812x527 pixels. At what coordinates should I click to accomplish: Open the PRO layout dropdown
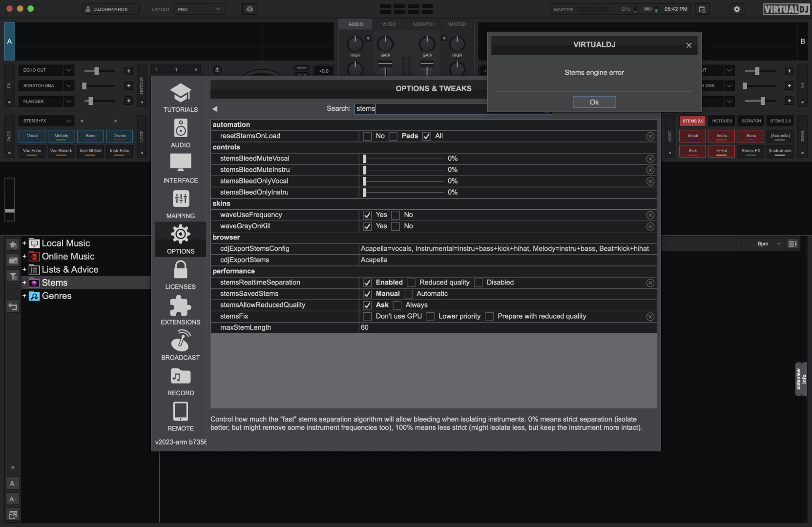(199, 9)
